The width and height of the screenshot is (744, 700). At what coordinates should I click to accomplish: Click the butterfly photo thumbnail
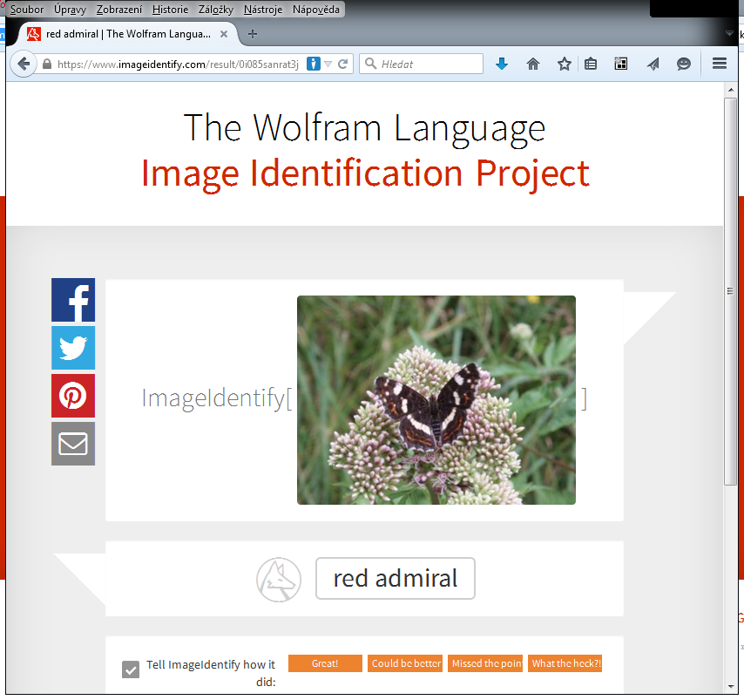(436, 400)
